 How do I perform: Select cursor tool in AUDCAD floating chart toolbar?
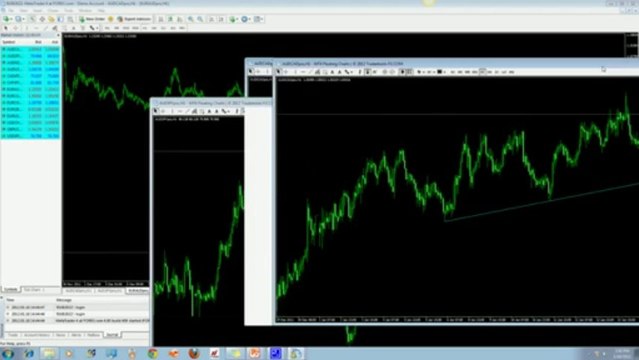point(278,72)
